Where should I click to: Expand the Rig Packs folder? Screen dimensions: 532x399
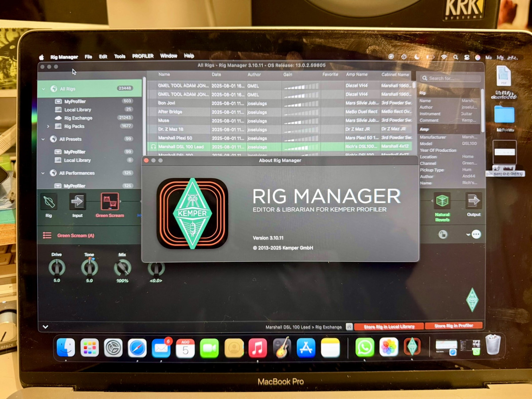48,127
